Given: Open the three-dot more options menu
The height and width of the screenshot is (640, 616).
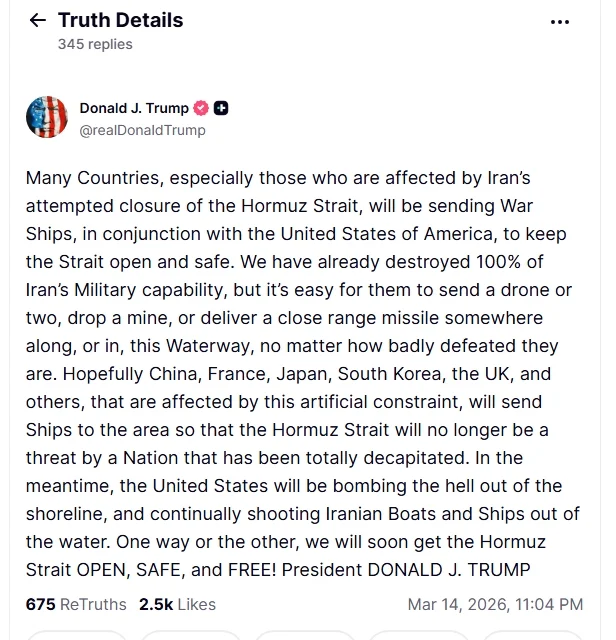Looking at the screenshot, I should tap(560, 22).
